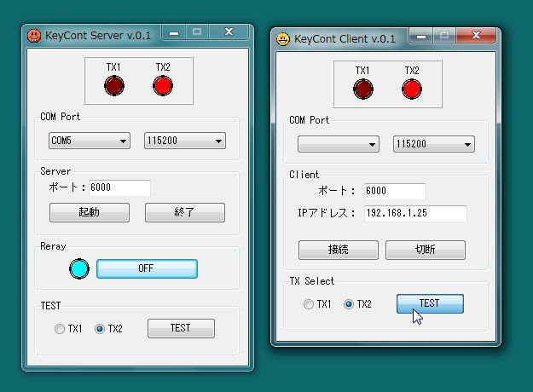Close the KeyCont Server window
533x392 pixels.
[229, 32]
